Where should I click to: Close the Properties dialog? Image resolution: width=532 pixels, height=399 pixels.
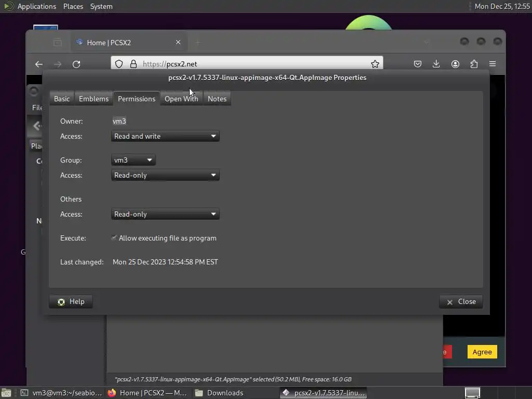point(461,302)
